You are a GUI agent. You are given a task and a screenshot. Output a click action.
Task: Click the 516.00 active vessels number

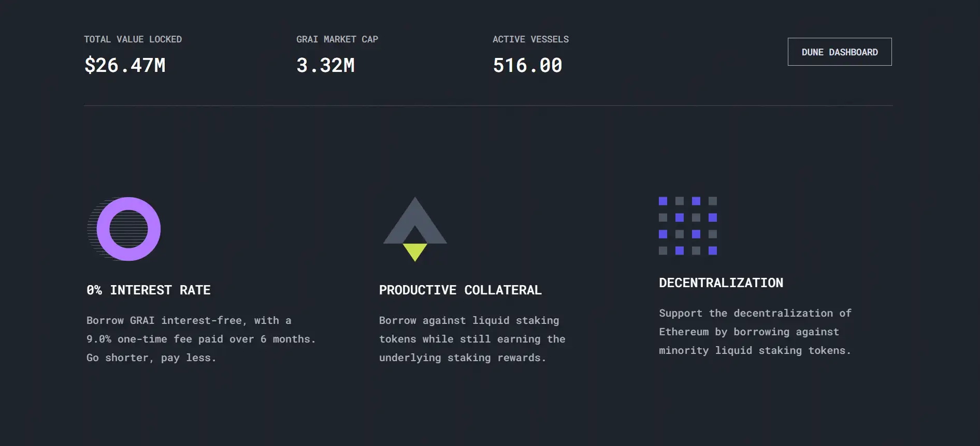(x=527, y=66)
